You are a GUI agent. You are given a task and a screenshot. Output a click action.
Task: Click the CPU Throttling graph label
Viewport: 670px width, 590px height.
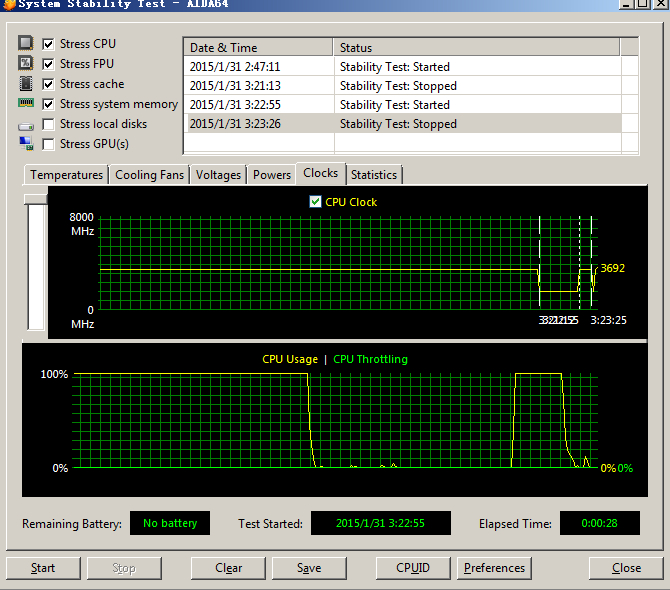pos(370,359)
